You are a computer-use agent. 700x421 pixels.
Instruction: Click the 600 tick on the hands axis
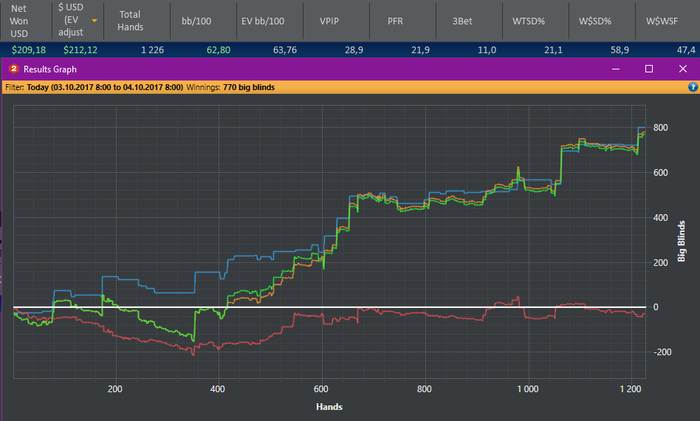[321, 389]
